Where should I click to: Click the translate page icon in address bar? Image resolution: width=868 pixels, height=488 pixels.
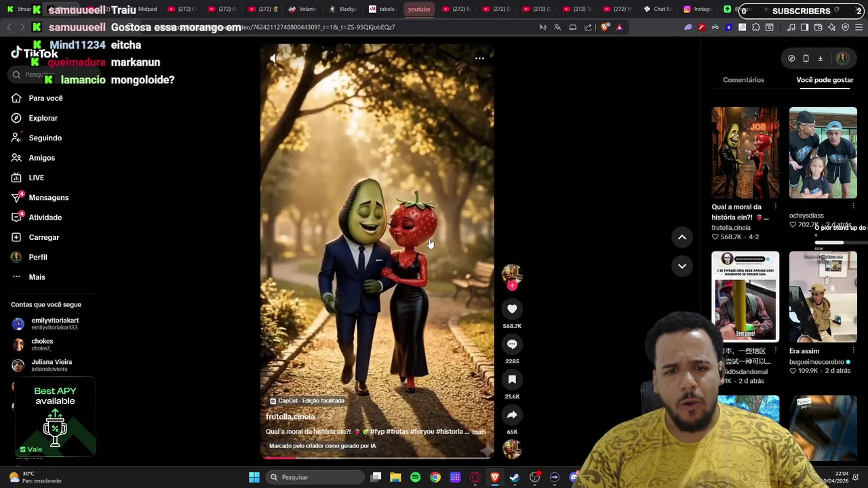pos(557,27)
